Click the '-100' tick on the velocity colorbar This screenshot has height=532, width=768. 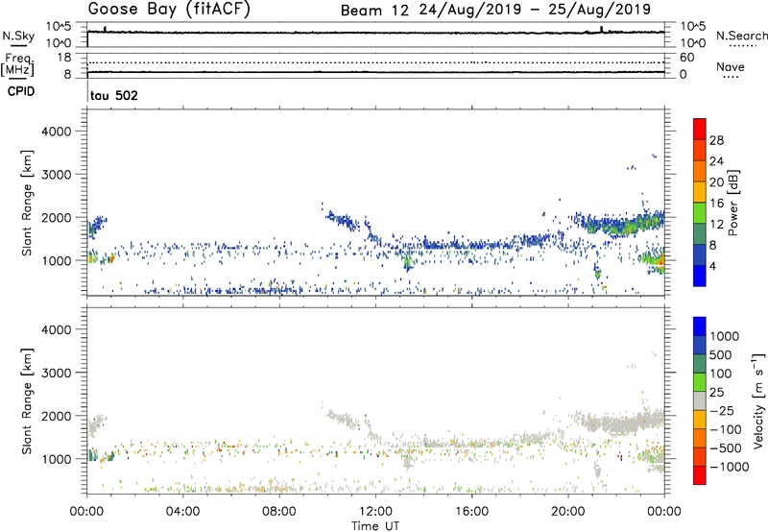(x=725, y=429)
